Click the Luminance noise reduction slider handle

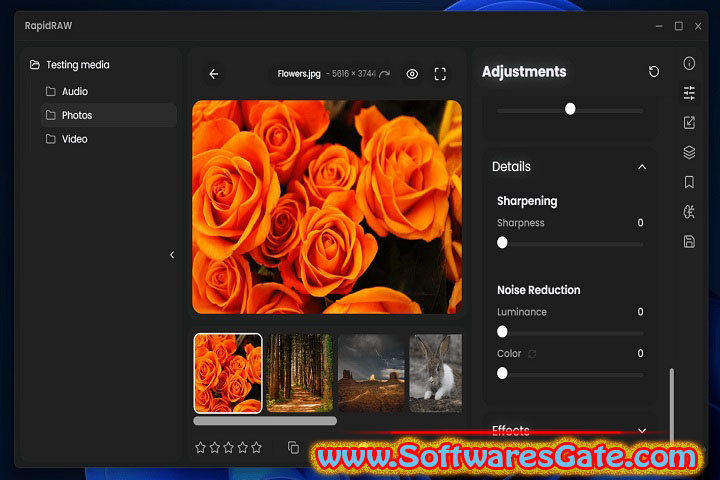(x=502, y=331)
